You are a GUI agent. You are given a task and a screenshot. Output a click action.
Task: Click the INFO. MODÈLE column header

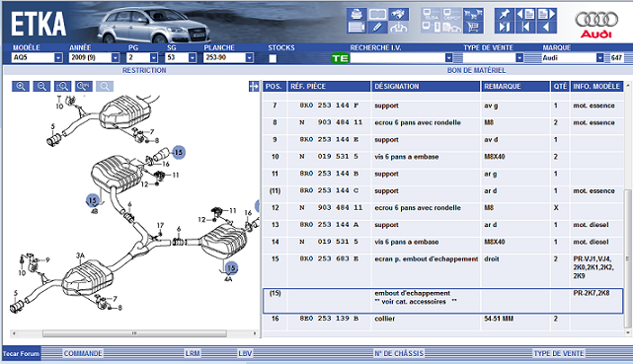pyautogui.click(x=596, y=86)
